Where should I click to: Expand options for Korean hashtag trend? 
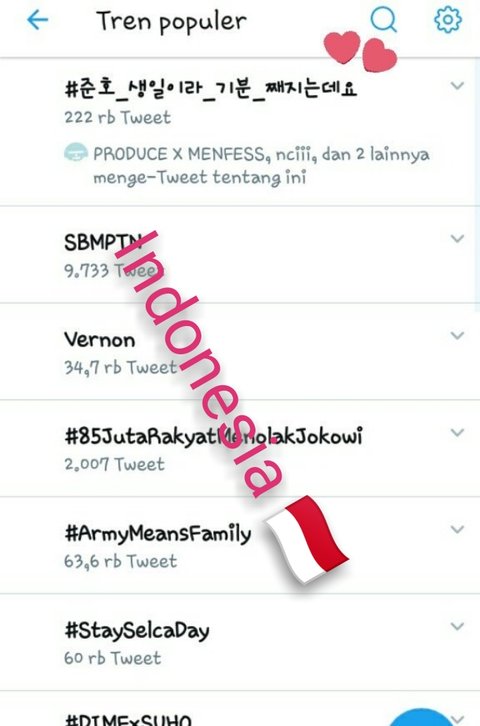(457, 86)
